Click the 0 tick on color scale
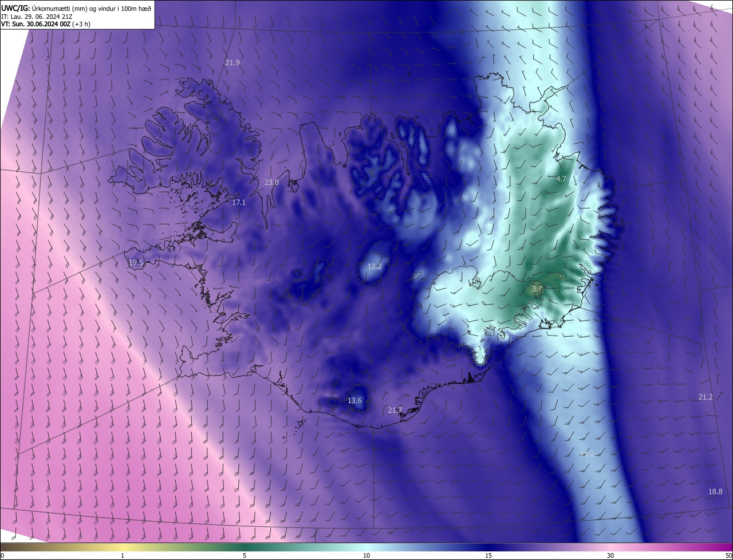This screenshot has width=733, height=560. 2,555
